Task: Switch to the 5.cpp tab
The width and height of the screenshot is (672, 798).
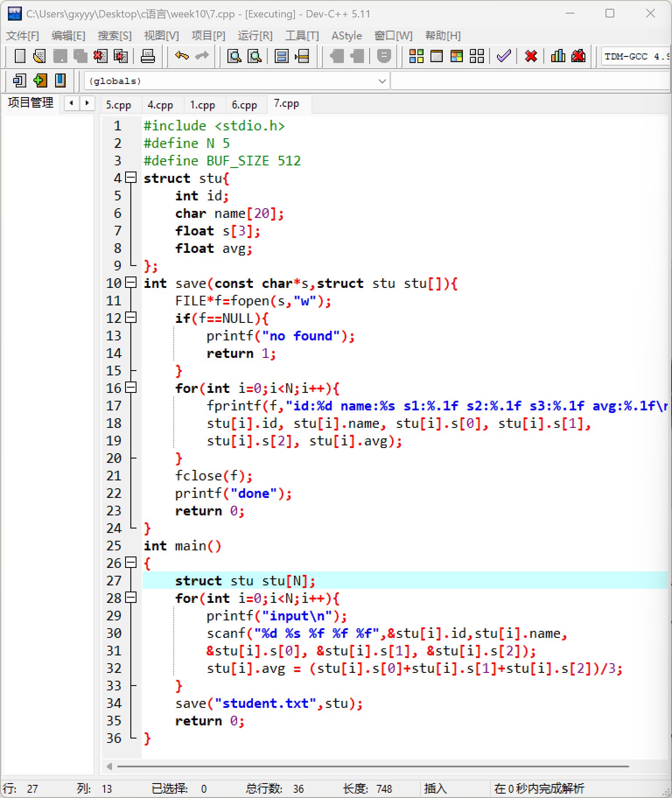Action: click(119, 105)
